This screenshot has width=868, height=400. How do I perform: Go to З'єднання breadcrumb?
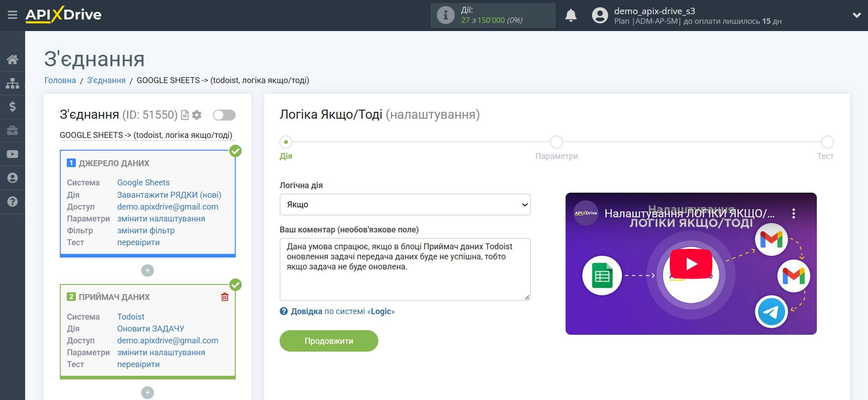click(x=106, y=80)
